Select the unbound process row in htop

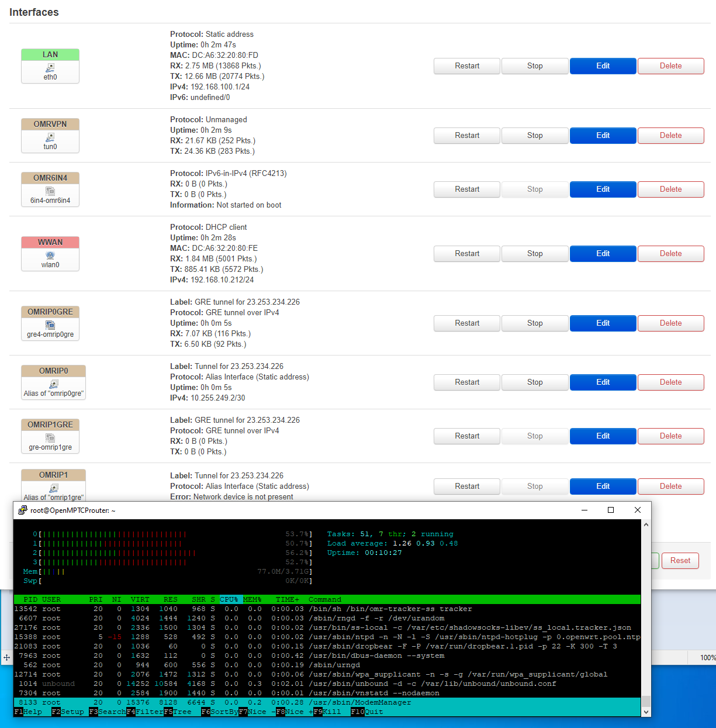[x=327, y=684]
